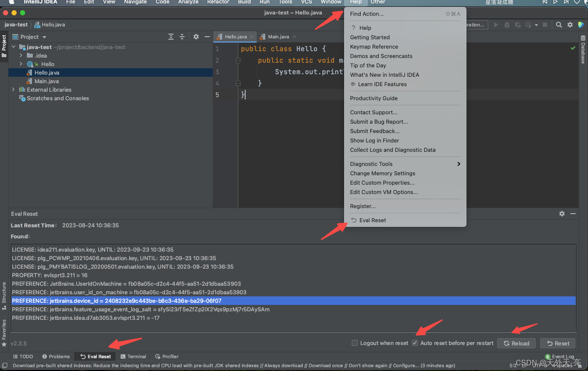This screenshot has width=588, height=371.
Task: Select Tip of the Day menu item
Action: [x=405, y=65]
